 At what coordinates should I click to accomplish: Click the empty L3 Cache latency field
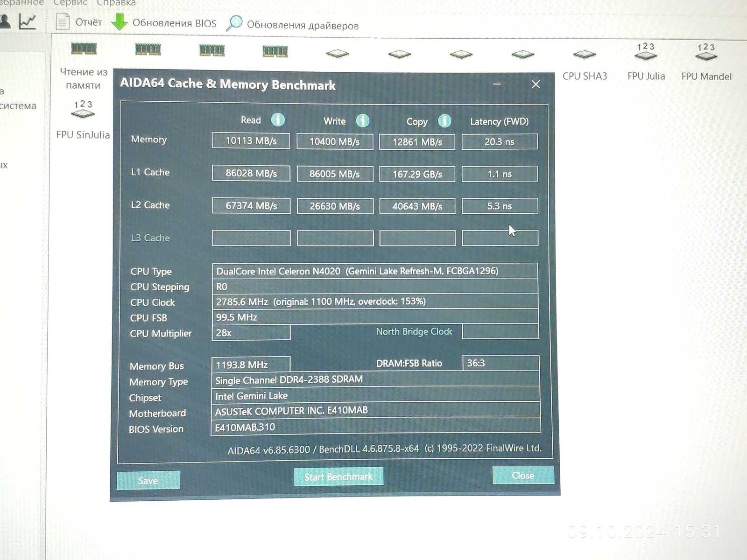500,238
